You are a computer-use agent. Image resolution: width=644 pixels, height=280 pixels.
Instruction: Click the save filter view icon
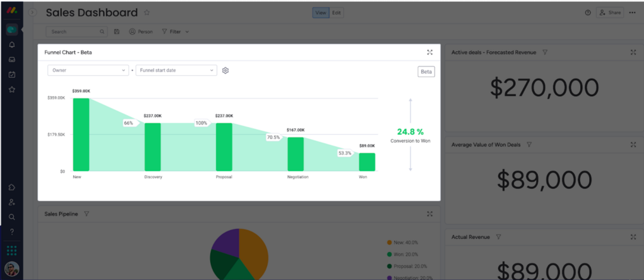[117, 32]
